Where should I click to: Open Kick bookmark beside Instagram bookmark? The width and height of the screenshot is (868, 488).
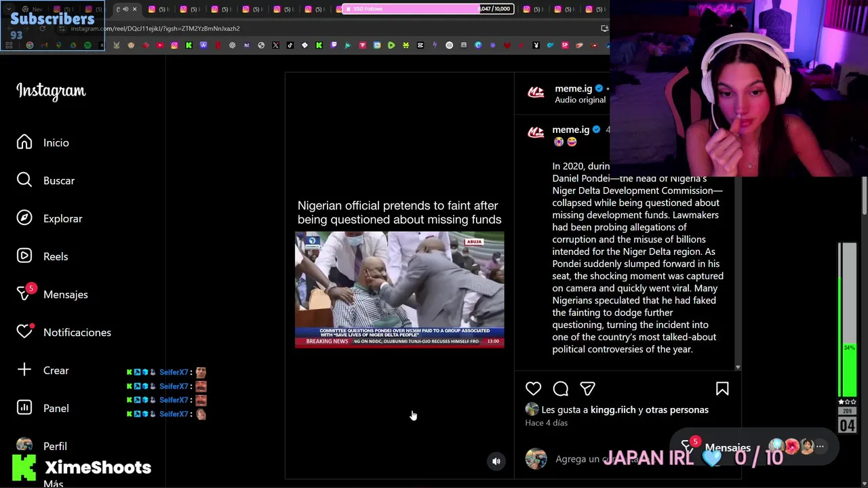(189, 45)
